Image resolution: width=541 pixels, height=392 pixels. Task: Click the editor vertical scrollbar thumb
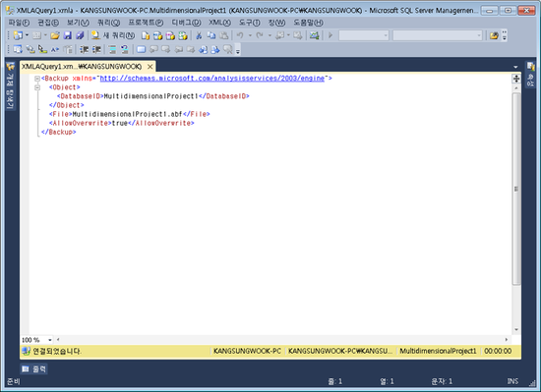point(516,189)
